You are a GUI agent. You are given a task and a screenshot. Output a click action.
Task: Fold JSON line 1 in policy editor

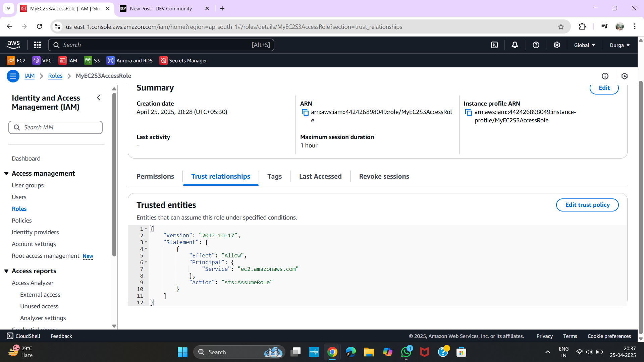coord(146,229)
